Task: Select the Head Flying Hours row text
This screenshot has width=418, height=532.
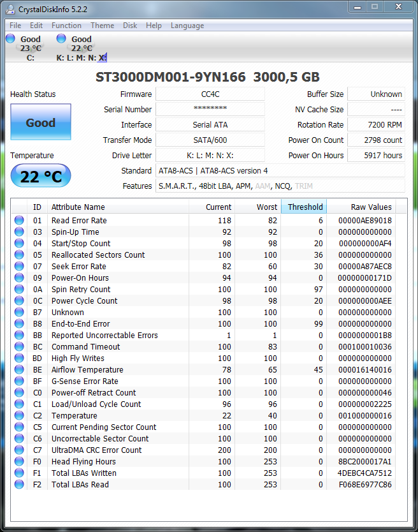Action: pyautogui.click(x=83, y=461)
